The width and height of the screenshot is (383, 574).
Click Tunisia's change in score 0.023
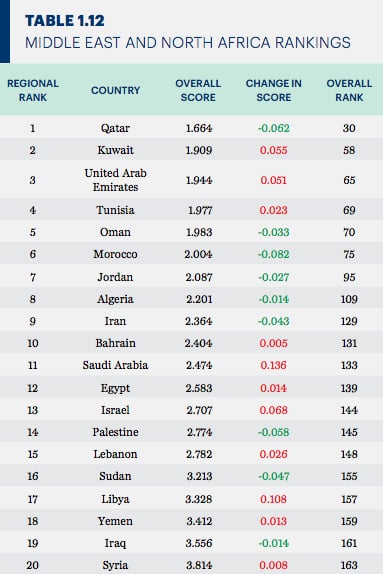tap(274, 210)
